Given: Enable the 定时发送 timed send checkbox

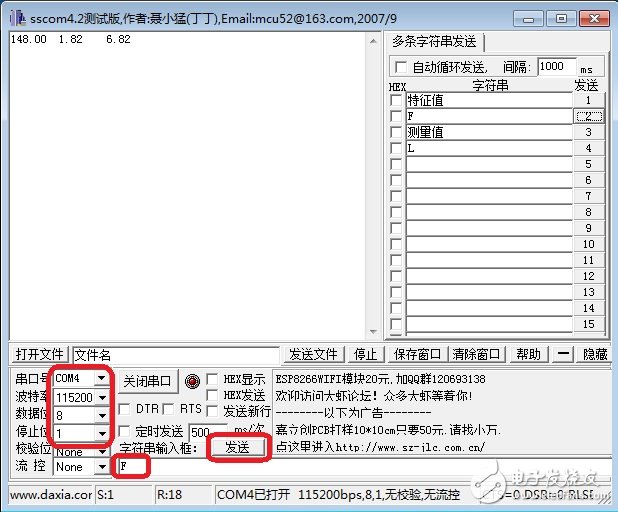Looking at the screenshot, I should (x=124, y=431).
